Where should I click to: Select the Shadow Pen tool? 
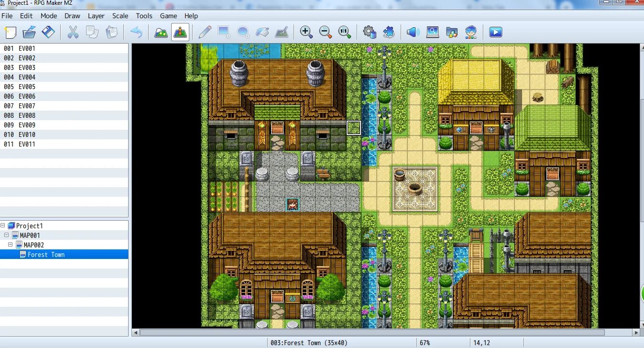282,32
